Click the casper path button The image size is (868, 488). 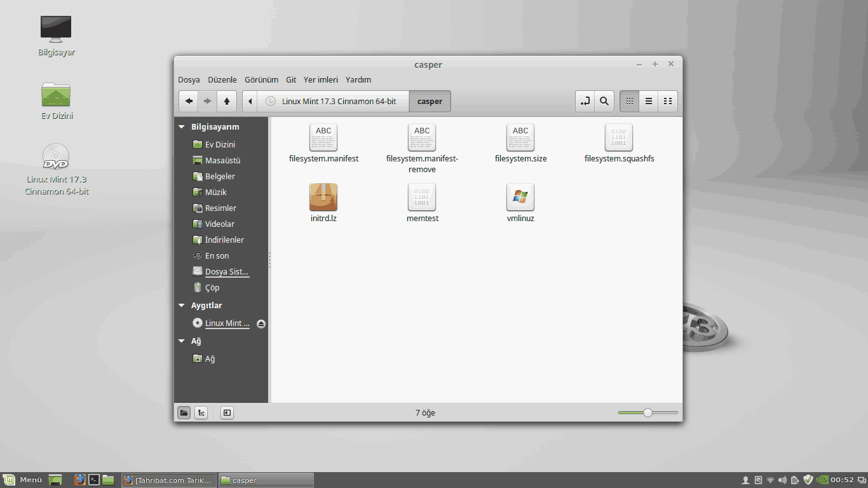point(430,101)
